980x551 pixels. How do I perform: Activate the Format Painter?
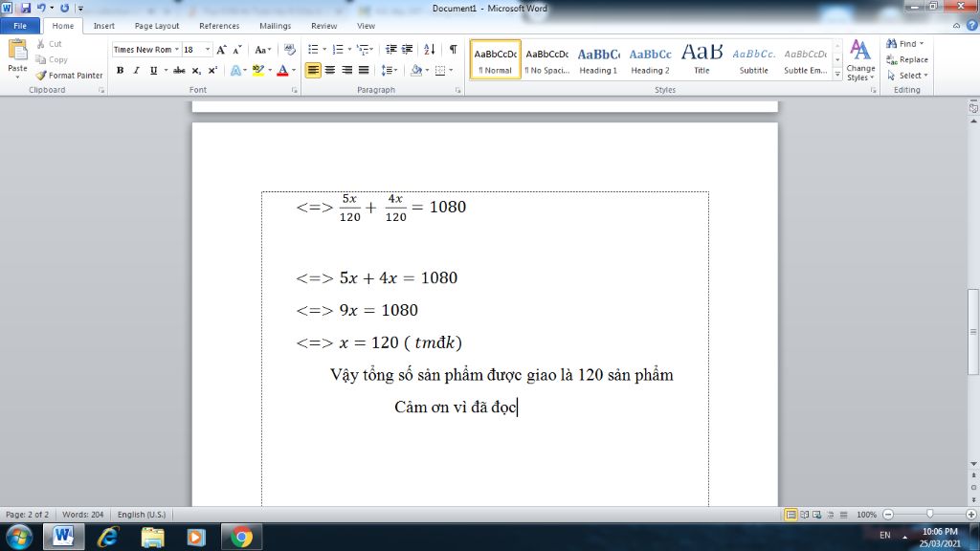click(x=69, y=75)
